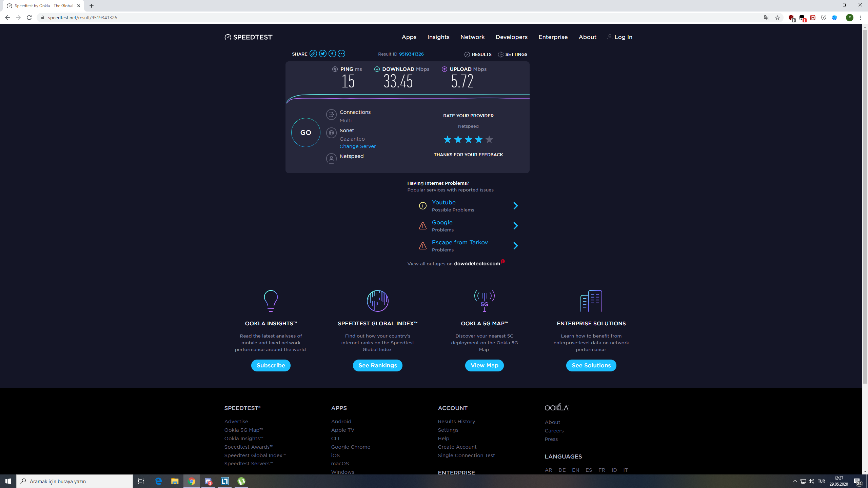Open uTorrent from the taskbar
The width and height of the screenshot is (868, 488).
point(241,481)
